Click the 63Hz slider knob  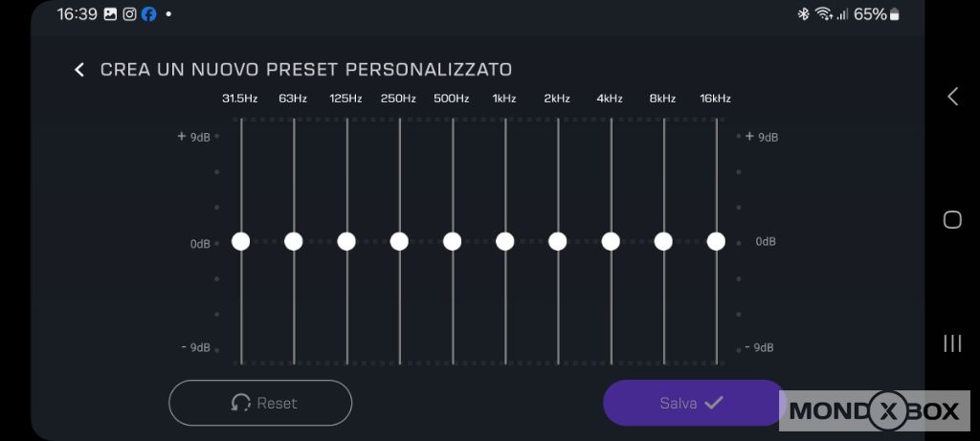pyautogui.click(x=294, y=241)
